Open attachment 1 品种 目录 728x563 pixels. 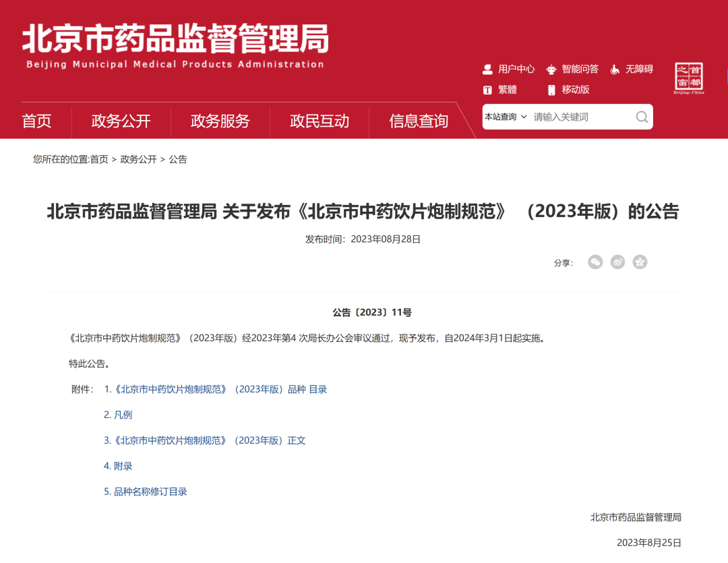216,389
